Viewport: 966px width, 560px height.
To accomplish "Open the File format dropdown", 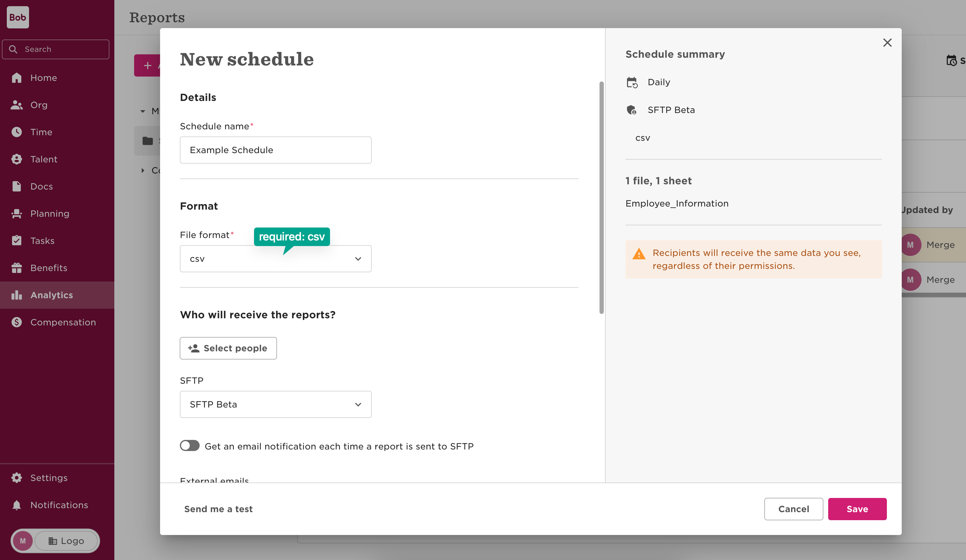I will [x=275, y=259].
